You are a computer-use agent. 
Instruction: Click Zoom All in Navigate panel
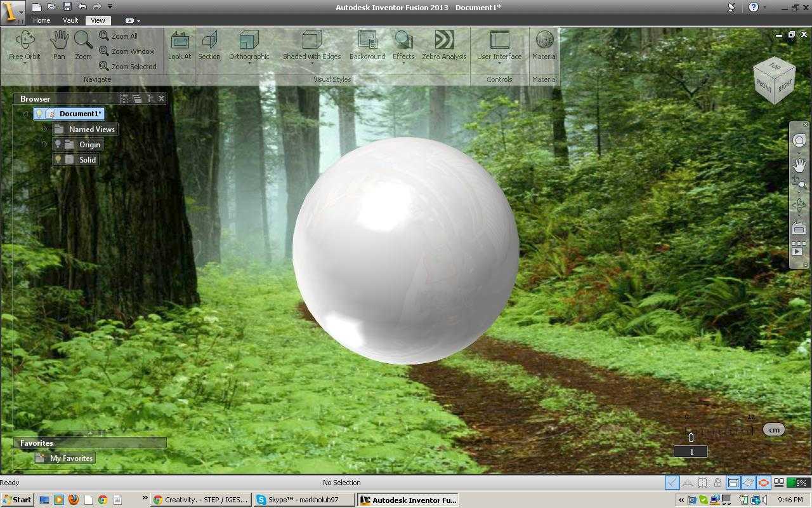point(119,36)
